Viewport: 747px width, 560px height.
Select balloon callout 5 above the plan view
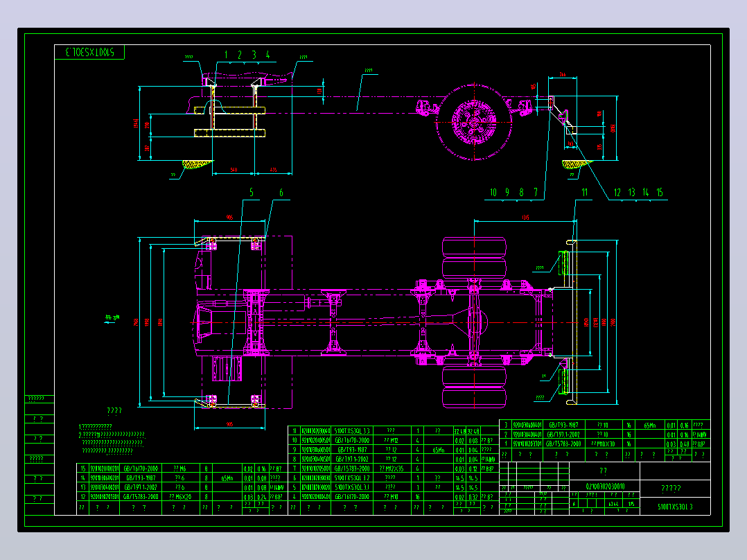coord(252,193)
